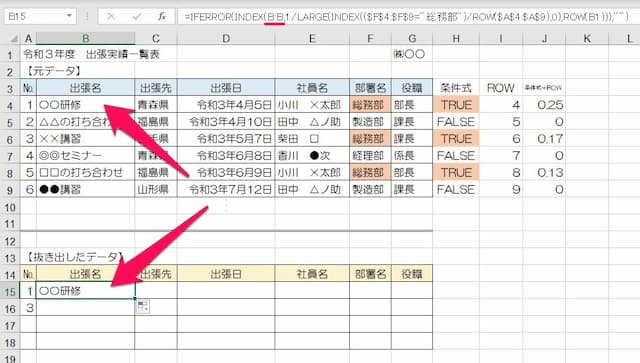Image resolution: width=640 pixels, height=363 pixels.
Task: Click selected cell 〇〇研修 in row 15
Action: click(x=86, y=291)
